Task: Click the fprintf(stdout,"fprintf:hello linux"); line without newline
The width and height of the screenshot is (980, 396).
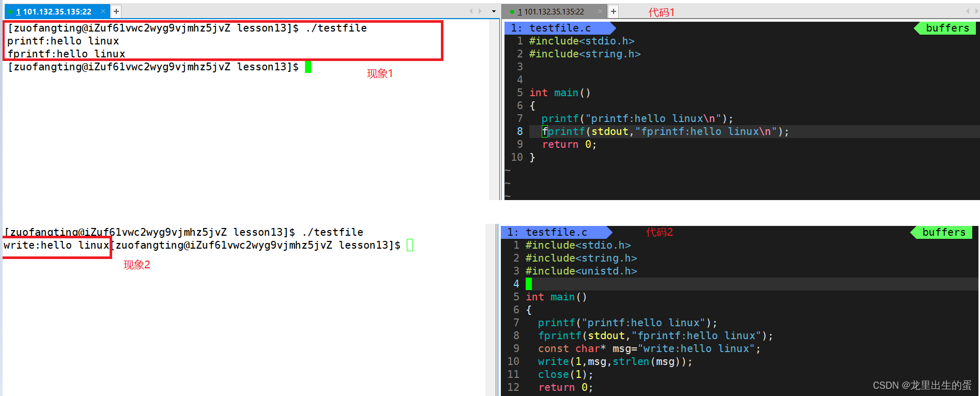Action: tap(655, 336)
